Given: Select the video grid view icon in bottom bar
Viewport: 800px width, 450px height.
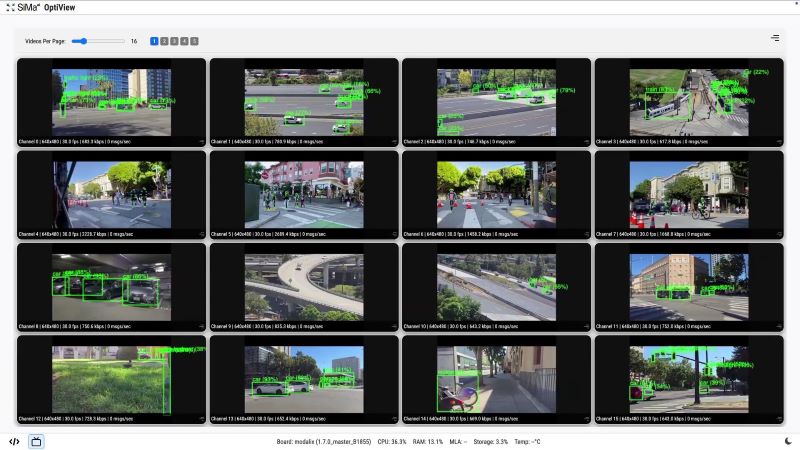Looking at the screenshot, I should coord(36,441).
